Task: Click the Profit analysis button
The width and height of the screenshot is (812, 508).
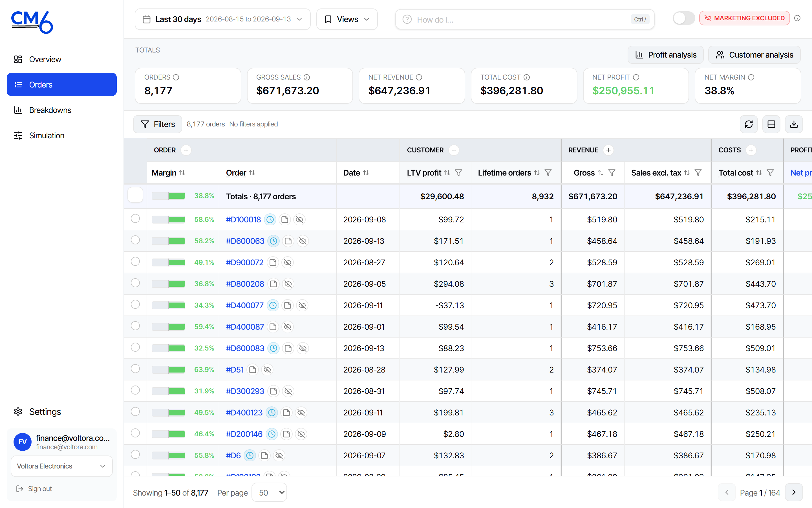Action: (x=666, y=55)
